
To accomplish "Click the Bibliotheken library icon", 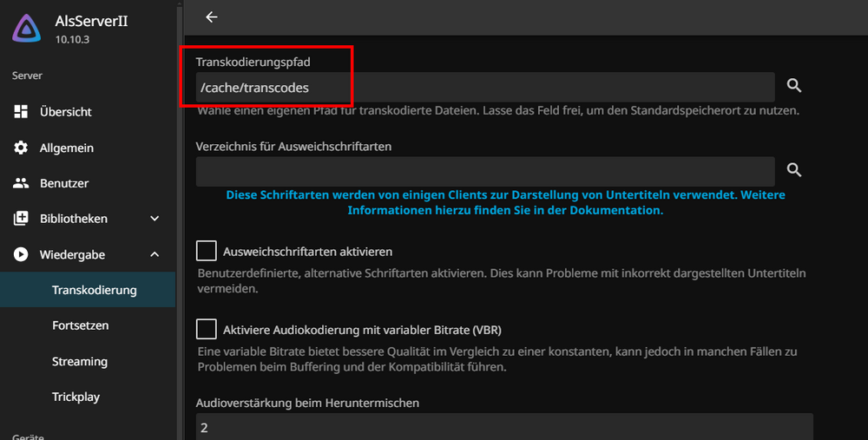I will 21,219.
